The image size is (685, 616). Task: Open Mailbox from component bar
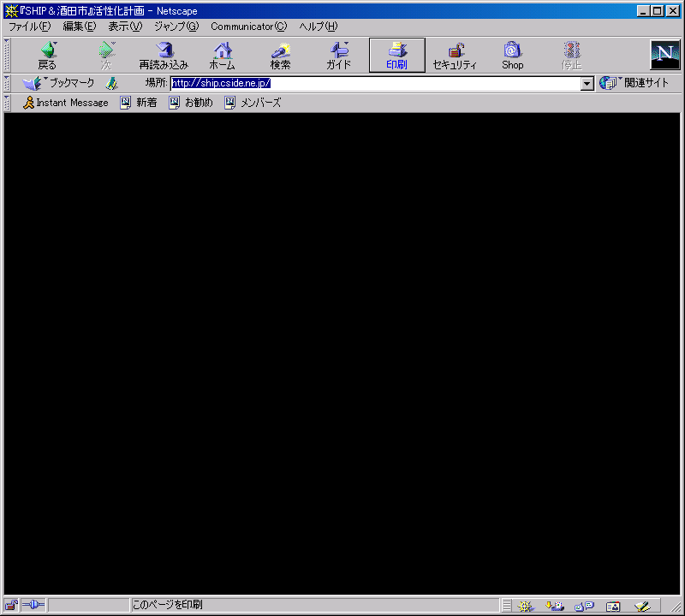pyautogui.click(x=555, y=606)
